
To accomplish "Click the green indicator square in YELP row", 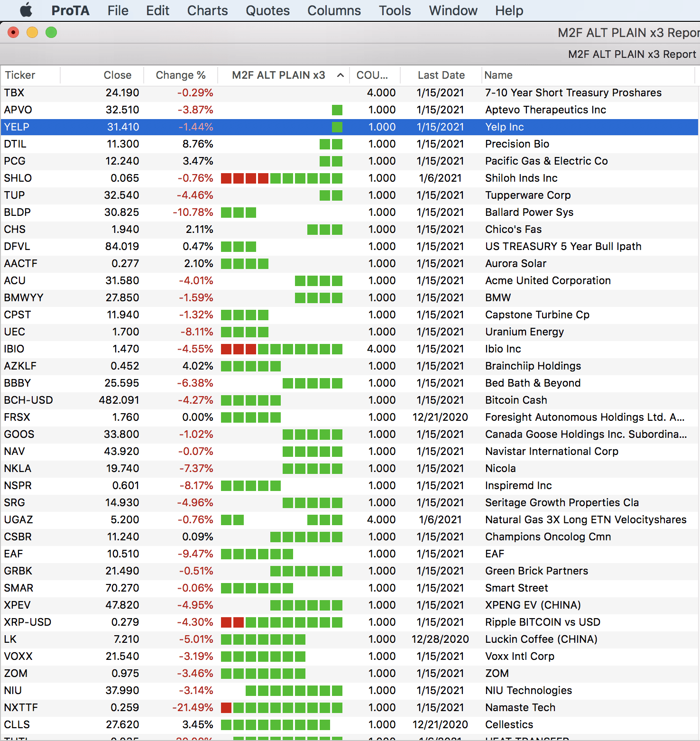I will point(337,127).
